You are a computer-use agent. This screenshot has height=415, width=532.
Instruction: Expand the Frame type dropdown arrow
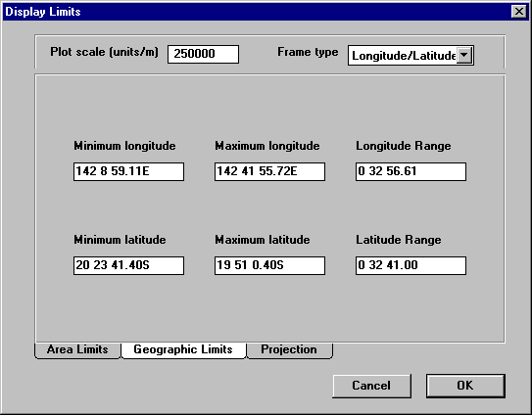pos(464,55)
